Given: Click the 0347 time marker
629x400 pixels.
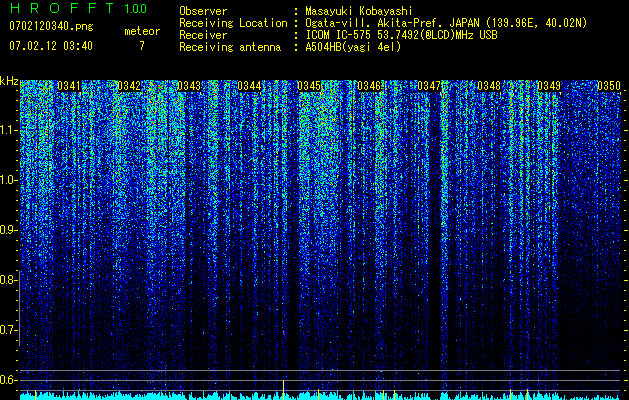Looking at the screenshot, I should 429,86.
